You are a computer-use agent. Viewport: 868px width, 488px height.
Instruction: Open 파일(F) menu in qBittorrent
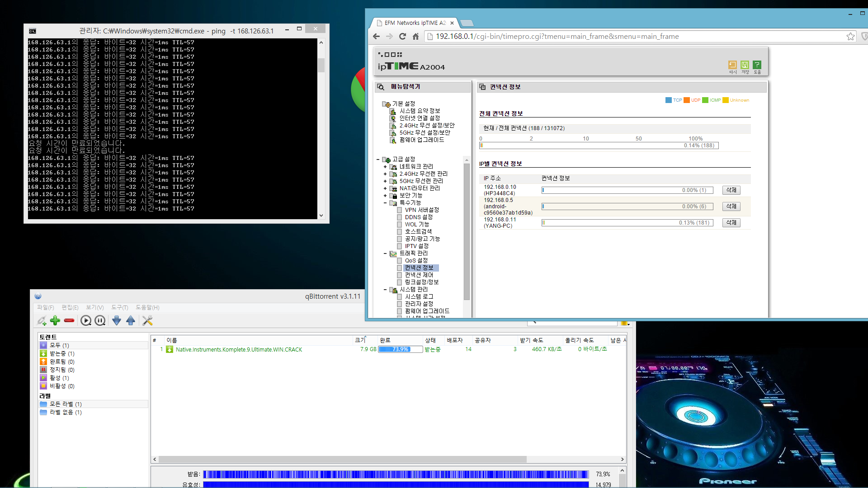point(45,307)
